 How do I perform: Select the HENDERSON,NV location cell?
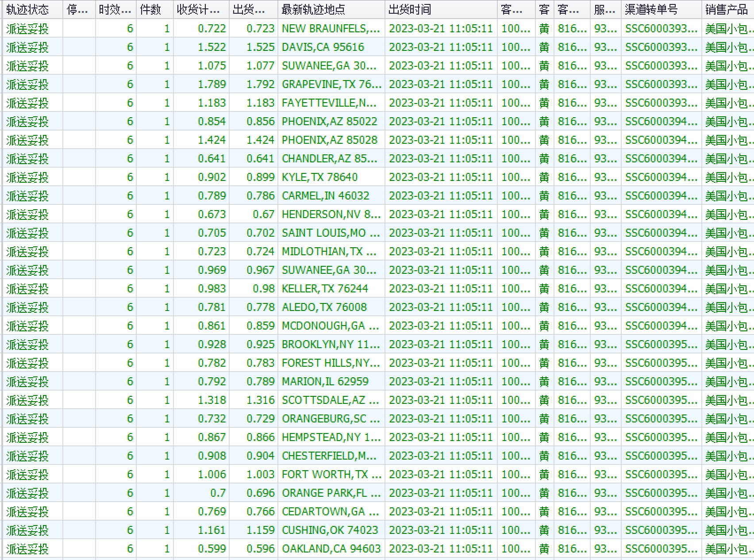point(331,215)
